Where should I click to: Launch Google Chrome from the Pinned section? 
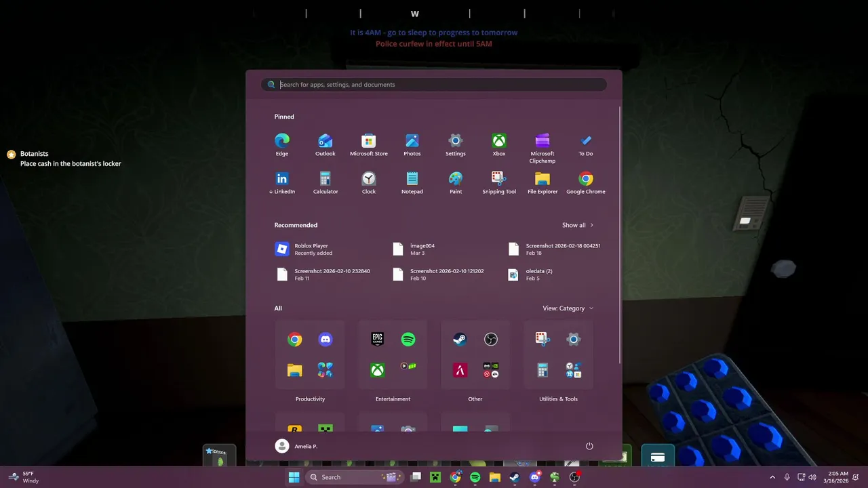pyautogui.click(x=586, y=182)
